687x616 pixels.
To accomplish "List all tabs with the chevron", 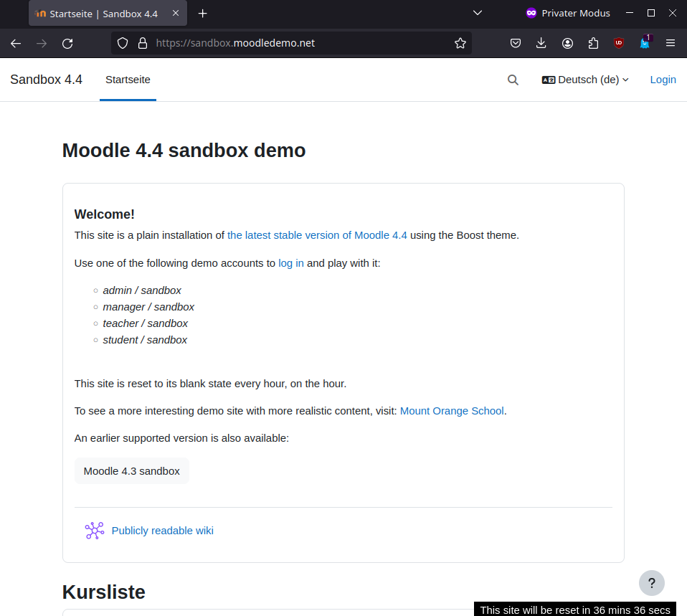I will 478,13.
